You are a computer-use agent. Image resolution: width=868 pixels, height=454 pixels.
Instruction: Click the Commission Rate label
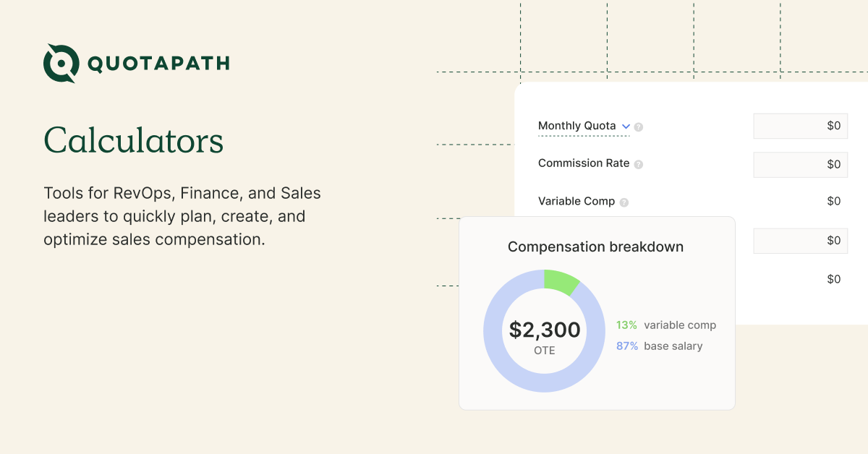tap(584, 163)
